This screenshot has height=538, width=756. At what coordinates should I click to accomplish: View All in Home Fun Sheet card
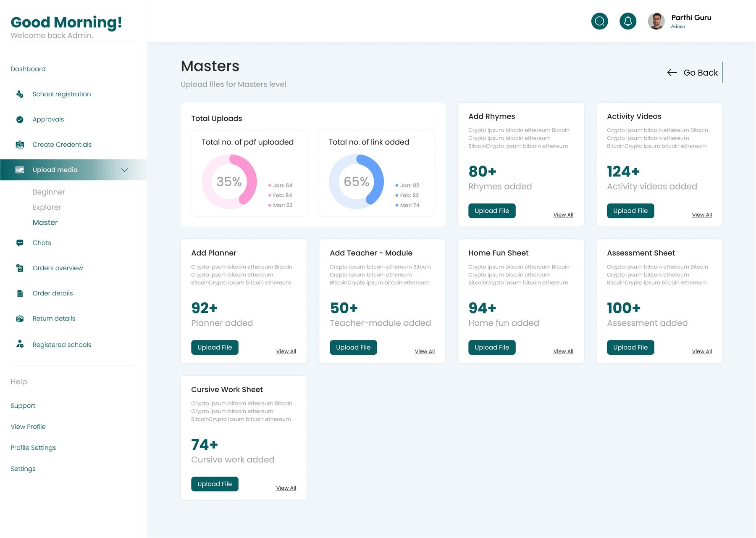(563, 351)
